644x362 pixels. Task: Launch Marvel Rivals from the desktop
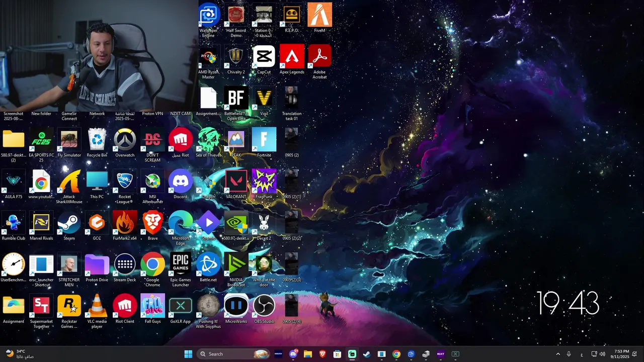[x=41, y=224]
